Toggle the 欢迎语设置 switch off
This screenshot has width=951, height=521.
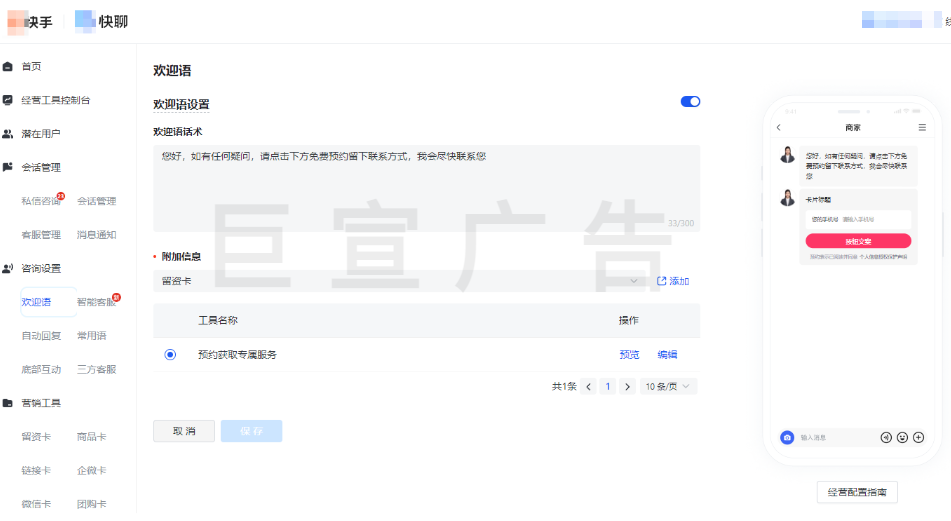(690, 101)
